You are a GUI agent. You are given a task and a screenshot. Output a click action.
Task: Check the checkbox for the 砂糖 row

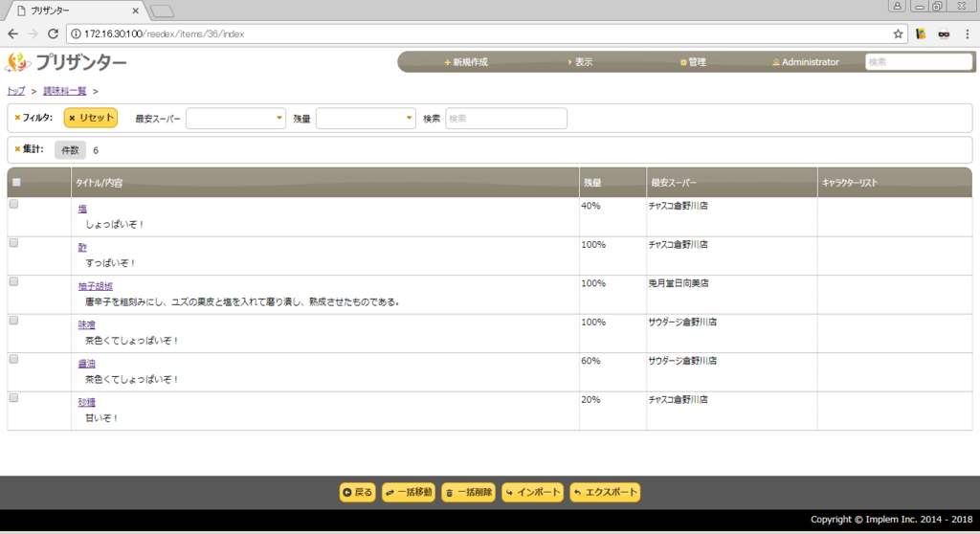(13, 398)
